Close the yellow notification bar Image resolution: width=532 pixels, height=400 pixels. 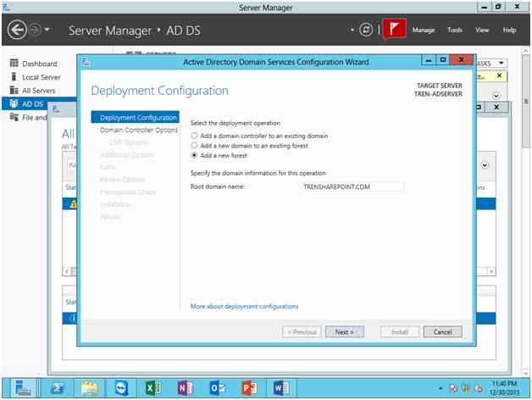pos(499,75)
